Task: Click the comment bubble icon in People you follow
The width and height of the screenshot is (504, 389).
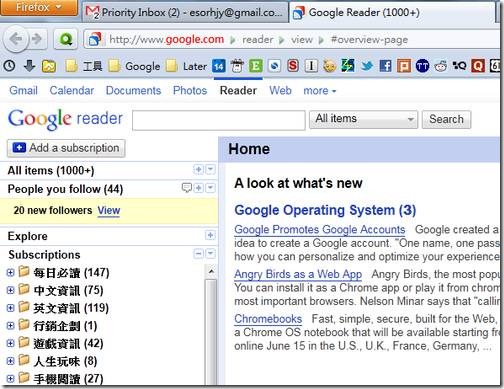Action: coord(186,188)
